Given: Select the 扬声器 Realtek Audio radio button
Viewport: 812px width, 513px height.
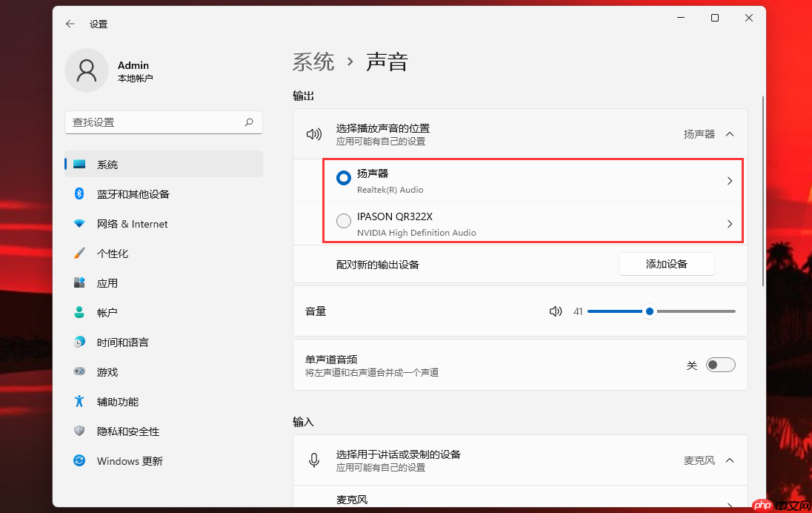Looking at the screenshot, I should pyautogui.click(x=343, y=178).
